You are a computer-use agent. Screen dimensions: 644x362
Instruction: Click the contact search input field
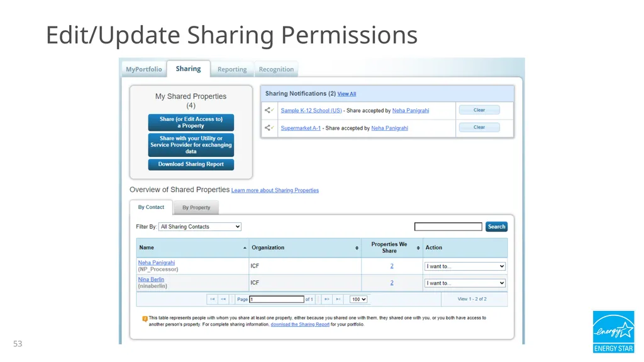(x=448, y=227)
